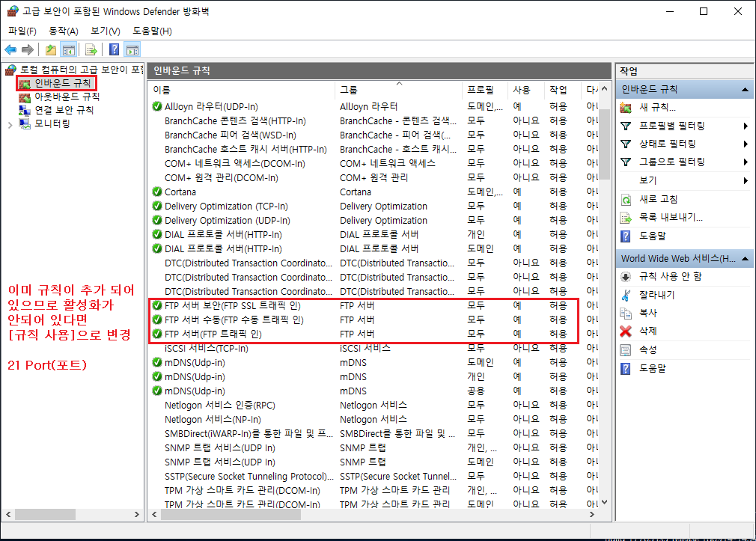Click the rule list horizontal scrollbar thumb
756x541 pixels.
231,515
